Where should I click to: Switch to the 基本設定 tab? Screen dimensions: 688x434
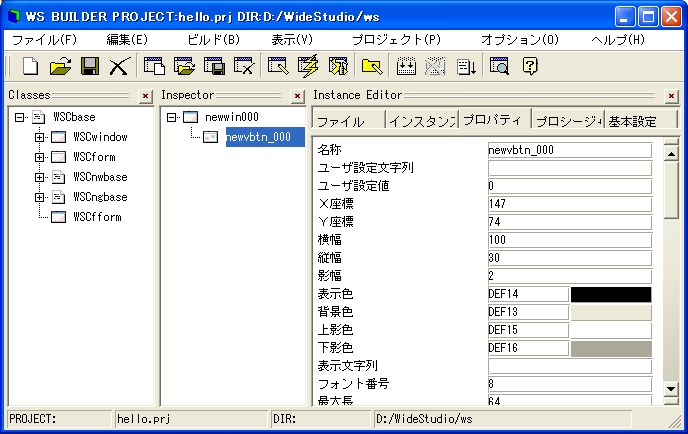(x=641, y=120)
